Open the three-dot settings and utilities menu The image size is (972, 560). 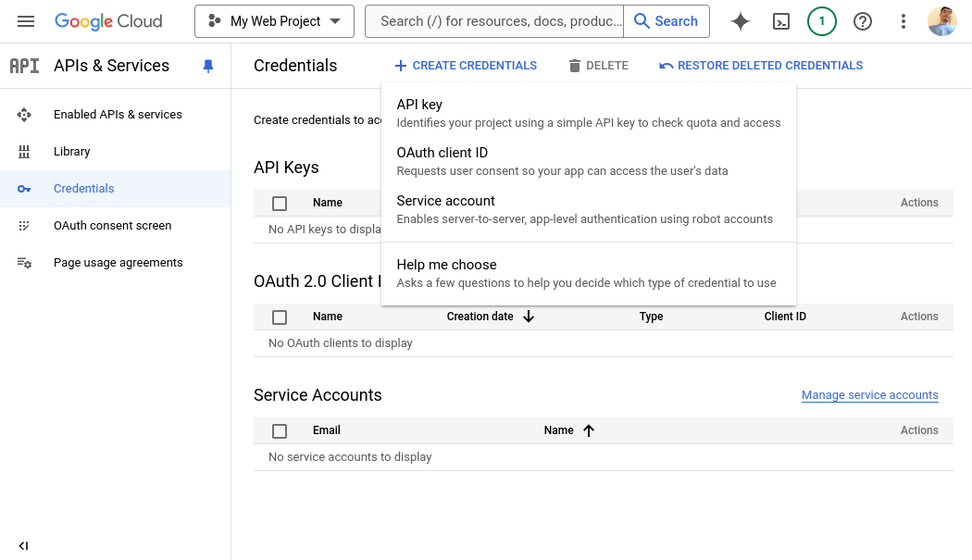(903, 21)
